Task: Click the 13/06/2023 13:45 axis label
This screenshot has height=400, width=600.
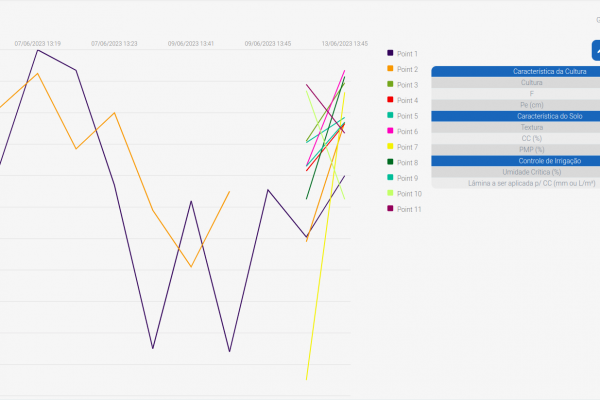Action: (x=345, y=44)
